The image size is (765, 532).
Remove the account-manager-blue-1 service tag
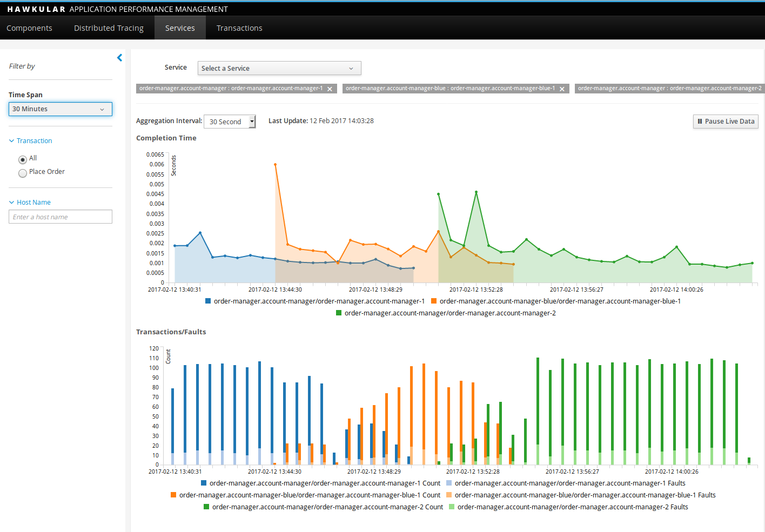pyautogui.click(x=562, y=89)
